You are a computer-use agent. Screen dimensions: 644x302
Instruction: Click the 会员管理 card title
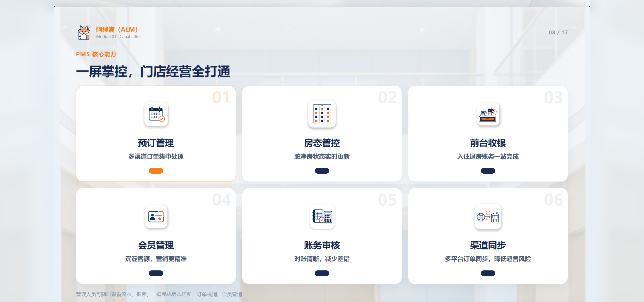pos(156,245)
